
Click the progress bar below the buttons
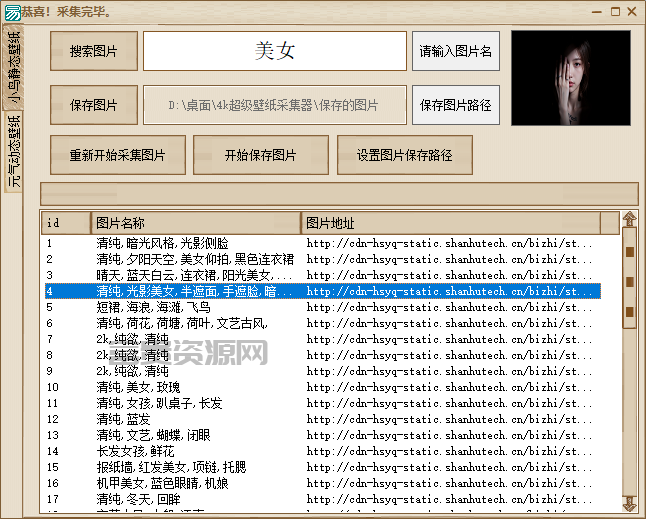click(x=339, y=194)
